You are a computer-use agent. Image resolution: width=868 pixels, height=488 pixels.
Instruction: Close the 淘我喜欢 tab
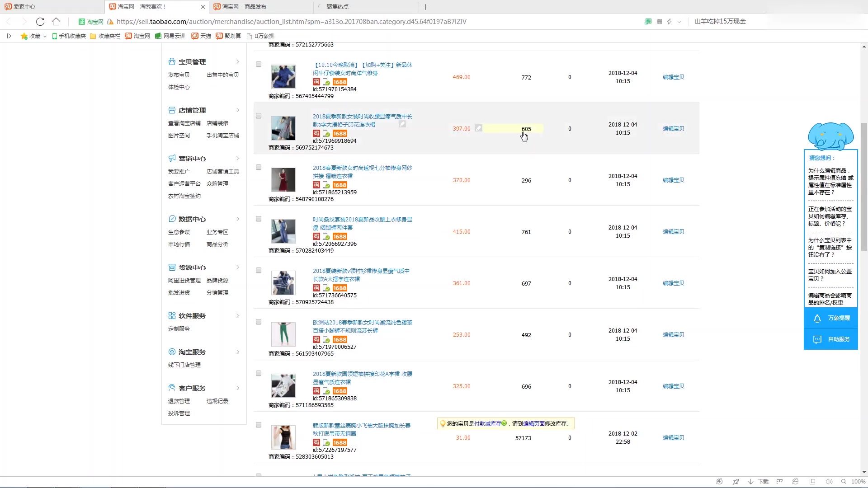[203, 7]
